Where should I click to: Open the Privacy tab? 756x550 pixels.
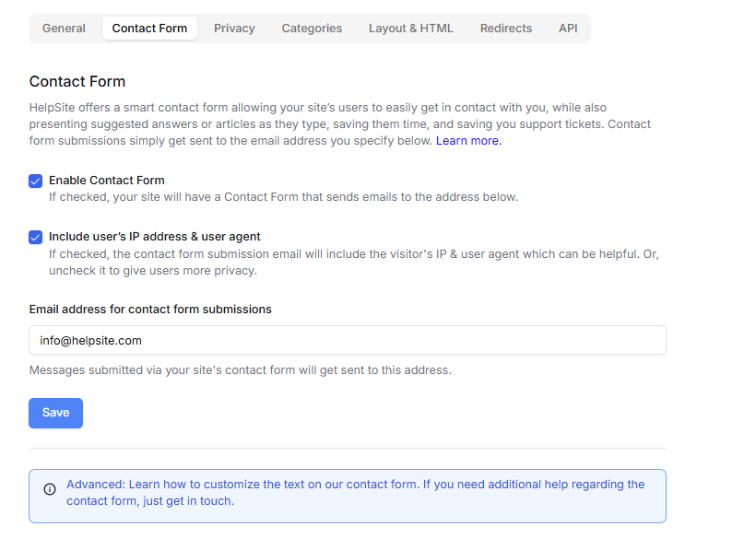click(234, 29)
